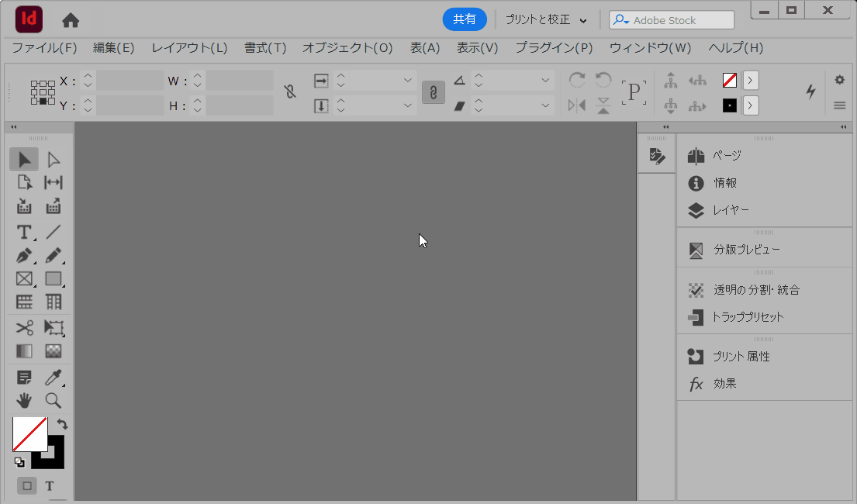857x504 pixels.
Task: Click the 共有 share button
Action: pos(465,19)
